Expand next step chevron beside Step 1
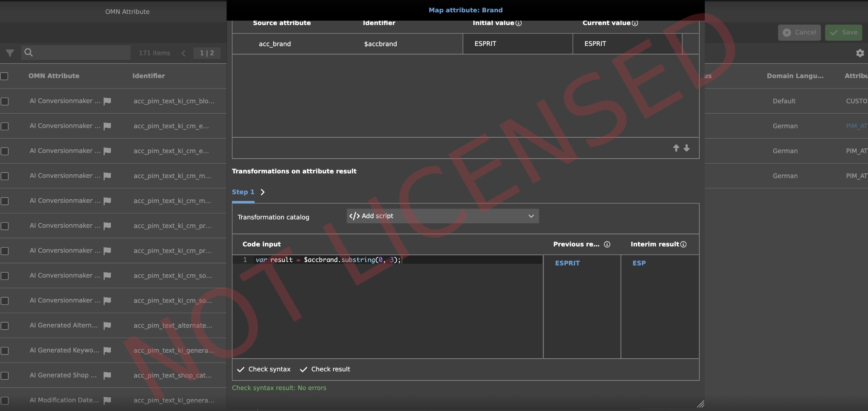Viewport: 868px width, 411px height. click(263, 192)
